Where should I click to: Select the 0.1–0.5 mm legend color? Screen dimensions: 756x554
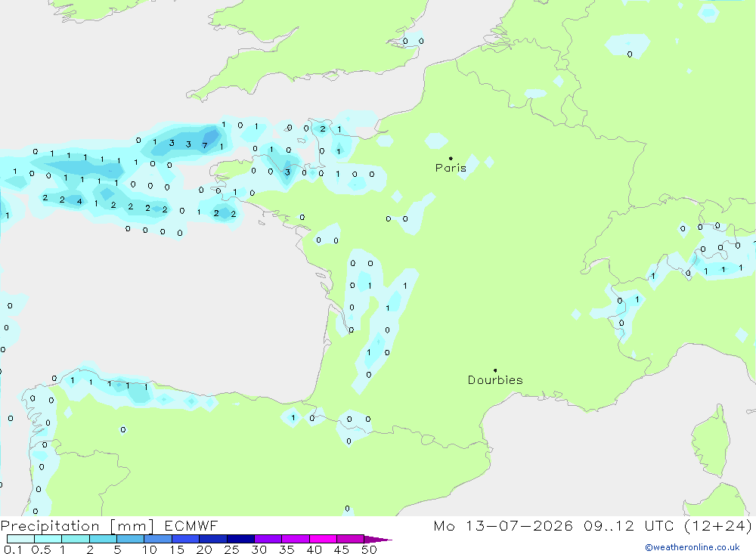coord(20,539)
